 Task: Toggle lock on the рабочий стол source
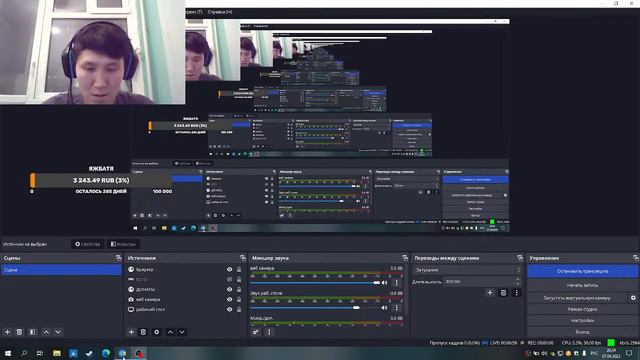[x=239, y=309]
